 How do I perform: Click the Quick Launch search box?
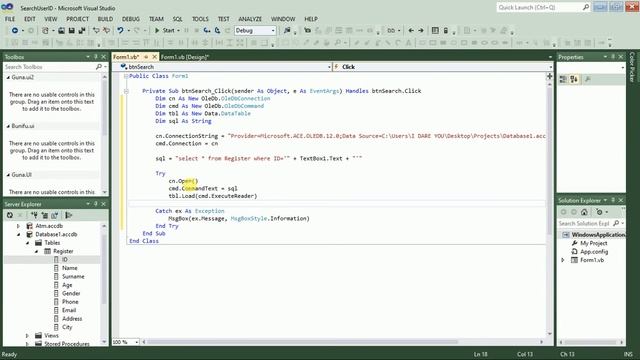[543, 7]
